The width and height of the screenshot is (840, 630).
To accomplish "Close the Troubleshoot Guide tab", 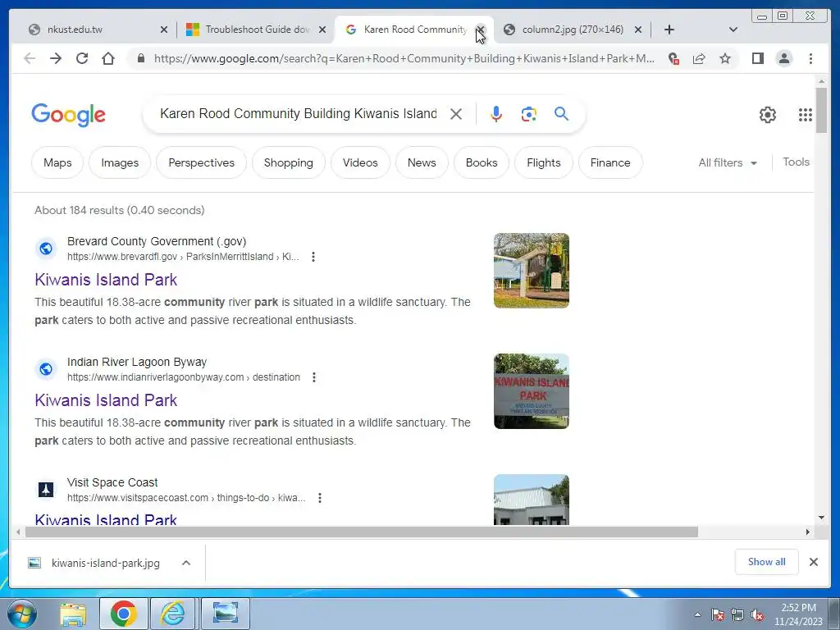I will [x=322, y=30].
